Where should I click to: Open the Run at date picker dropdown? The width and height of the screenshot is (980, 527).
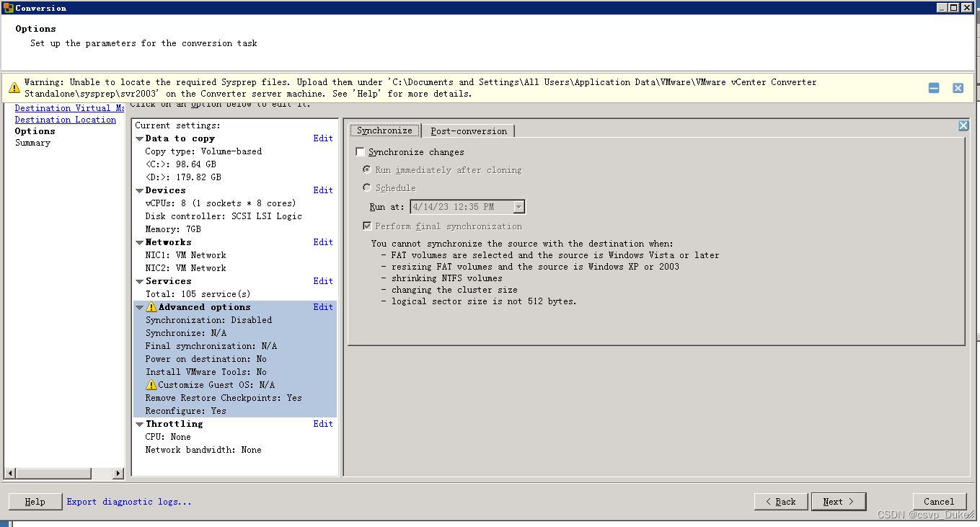tap(518, 206)
